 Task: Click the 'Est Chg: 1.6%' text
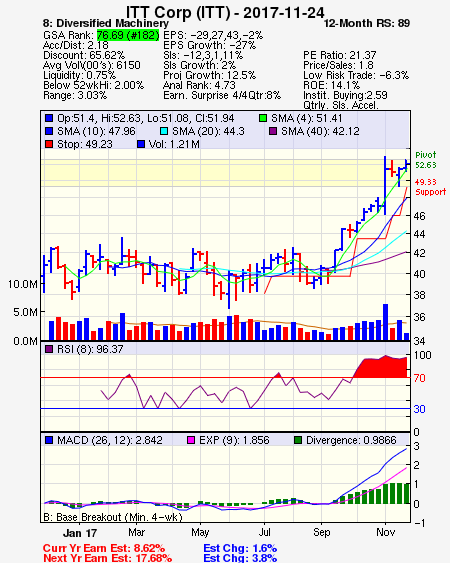[x=240, y=549]
